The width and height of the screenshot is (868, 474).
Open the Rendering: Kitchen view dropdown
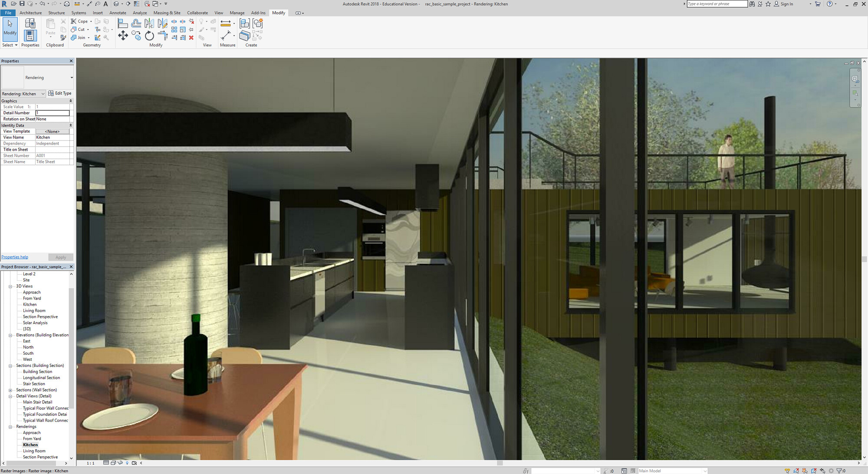[43, 94]
